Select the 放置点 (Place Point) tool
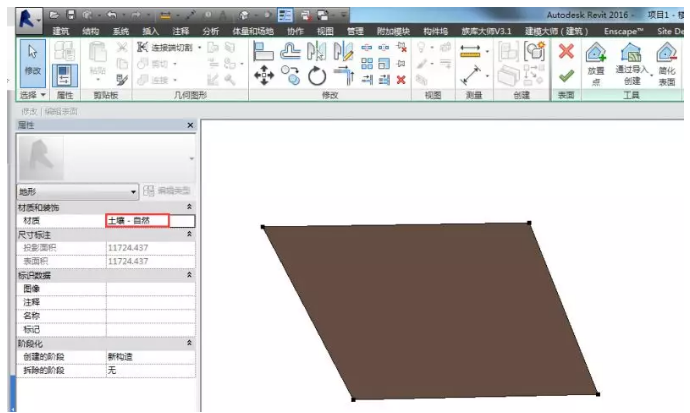The height and width of the screenshot is (413, 690). 596,62
